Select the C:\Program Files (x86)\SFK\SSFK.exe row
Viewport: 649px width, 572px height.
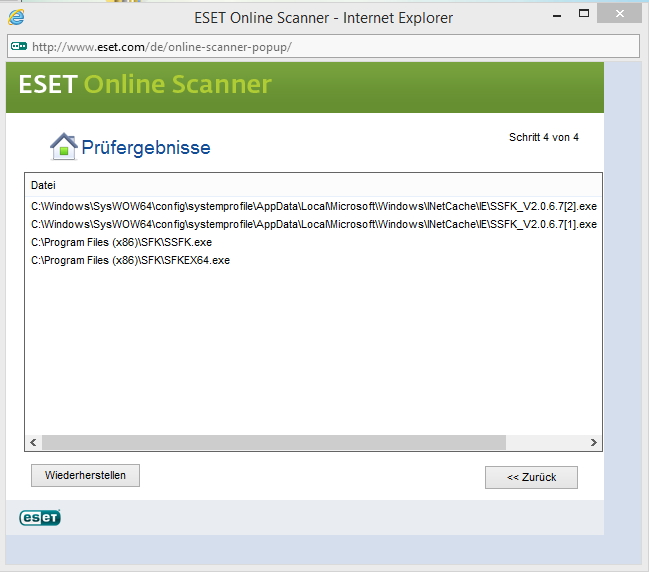point(122,242)
